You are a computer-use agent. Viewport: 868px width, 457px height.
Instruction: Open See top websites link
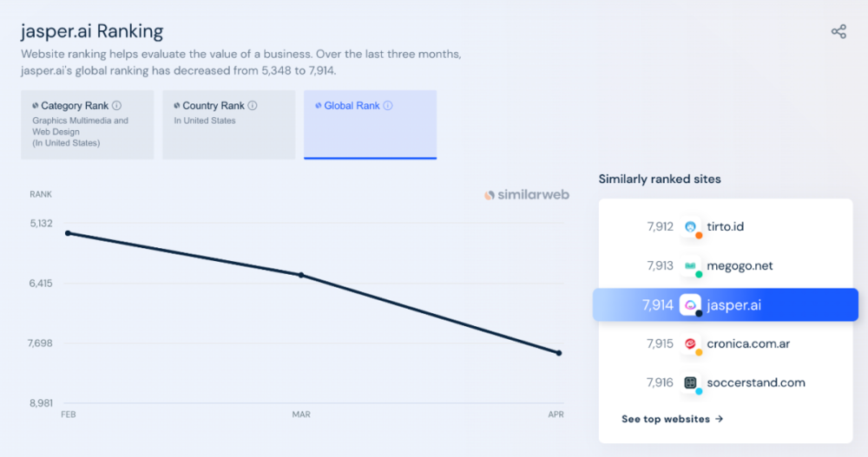[673, 419]
